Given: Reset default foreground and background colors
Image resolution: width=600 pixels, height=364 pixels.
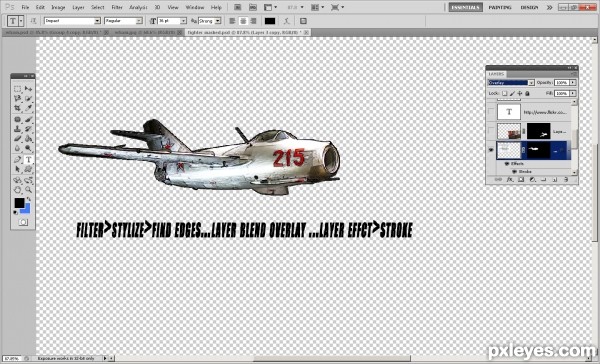Looking at the screenshot, I should click(15, 212).
